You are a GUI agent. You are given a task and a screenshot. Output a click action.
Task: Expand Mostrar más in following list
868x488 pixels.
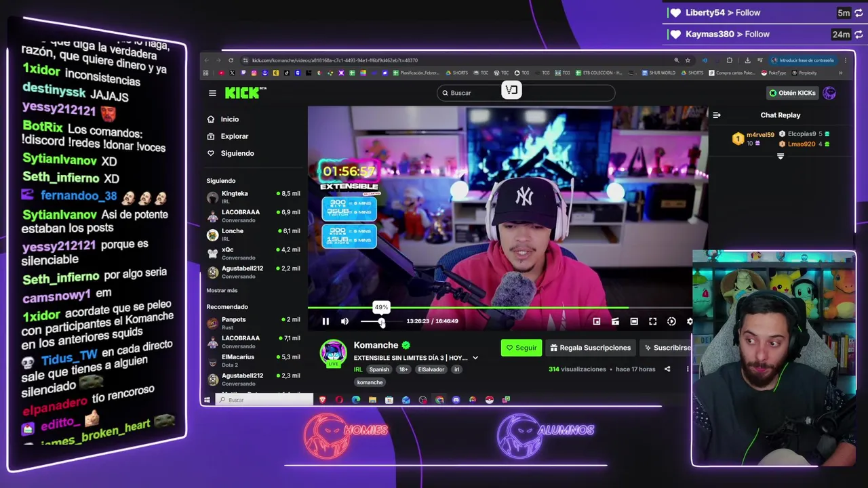click(222, 290)
